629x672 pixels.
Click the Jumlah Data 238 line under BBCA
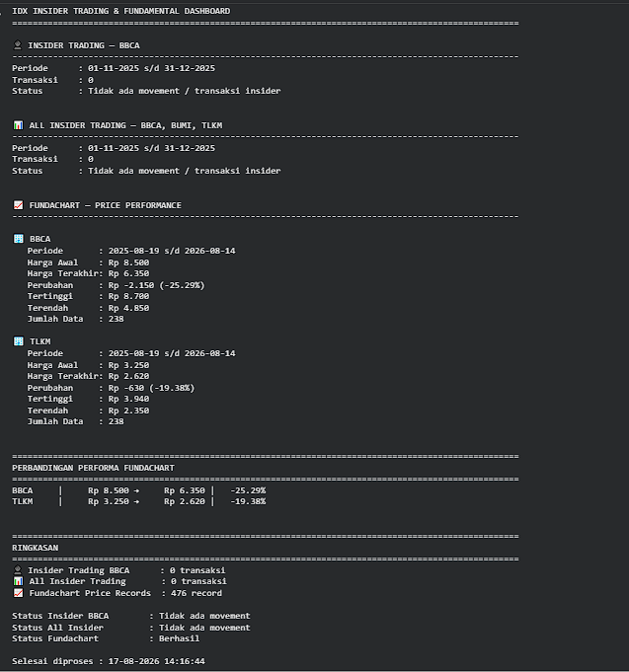click(75, 319)
